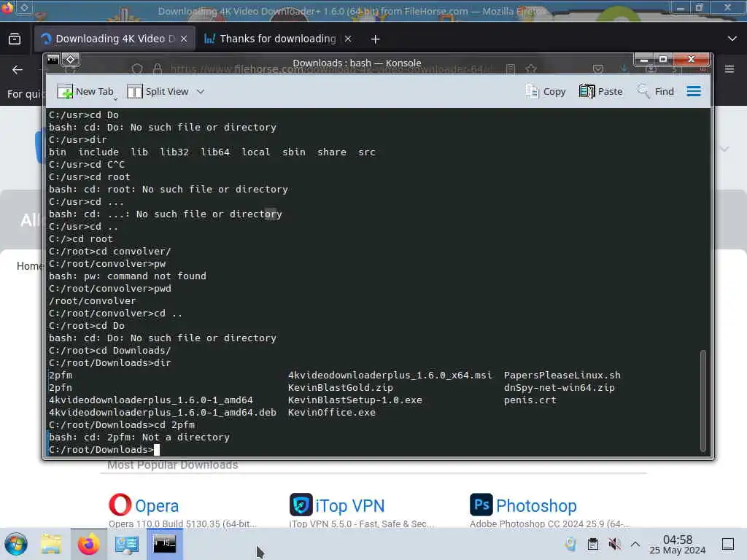This screenshot has width=747, height=560.
Task: Click KevinOffice.exe in terminal output
Action: (332, 413)
